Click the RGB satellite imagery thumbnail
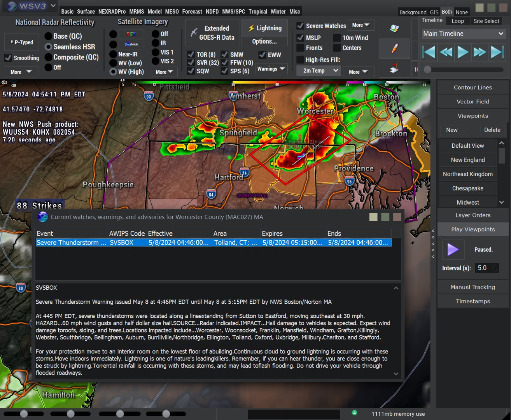This screenshot has width=511, height=420. tap(131, 34)
